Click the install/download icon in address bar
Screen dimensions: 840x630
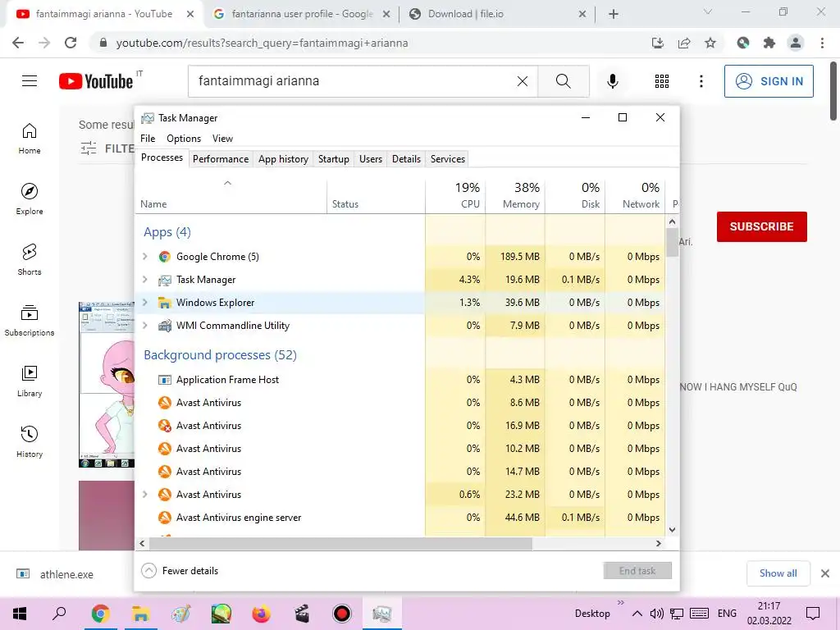pos(658,43)
